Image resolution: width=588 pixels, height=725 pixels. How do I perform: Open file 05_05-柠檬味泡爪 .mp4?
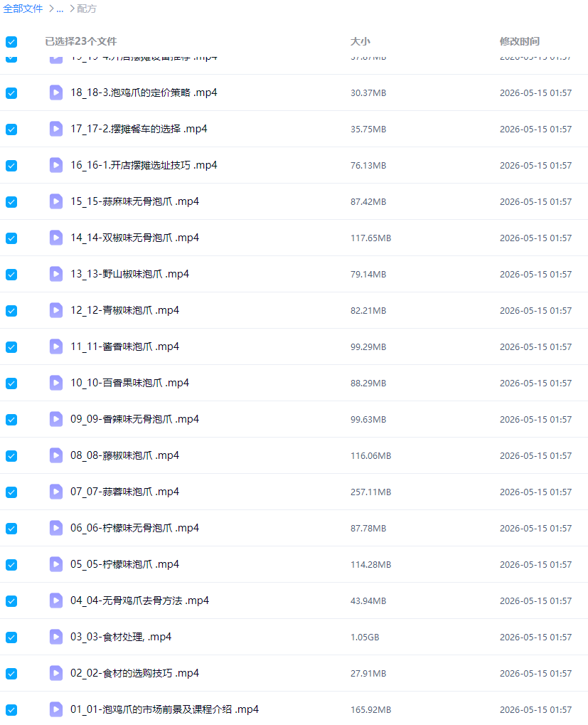[x=124, y=564]
